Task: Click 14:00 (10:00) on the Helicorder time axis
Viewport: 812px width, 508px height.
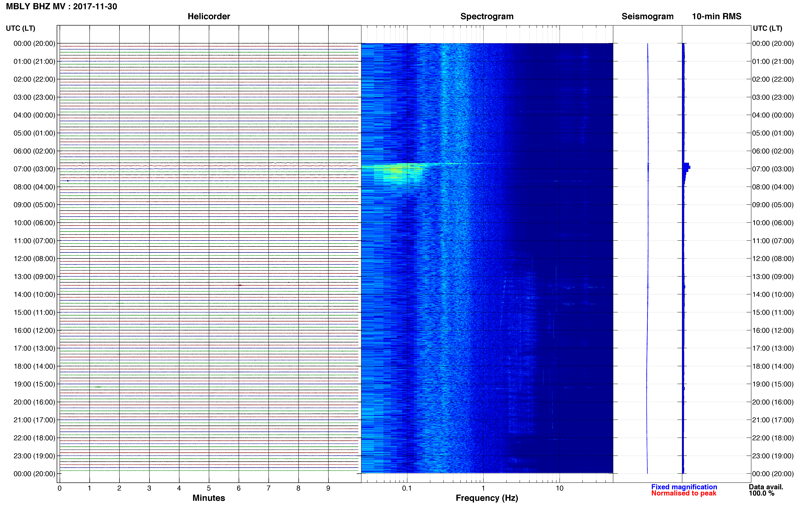Action: tap(34, 295)
